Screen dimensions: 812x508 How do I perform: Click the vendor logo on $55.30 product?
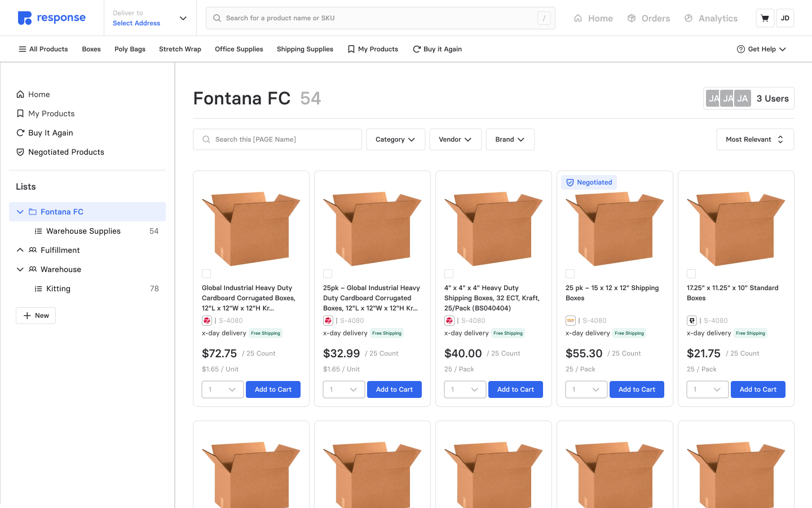(570, 321)
